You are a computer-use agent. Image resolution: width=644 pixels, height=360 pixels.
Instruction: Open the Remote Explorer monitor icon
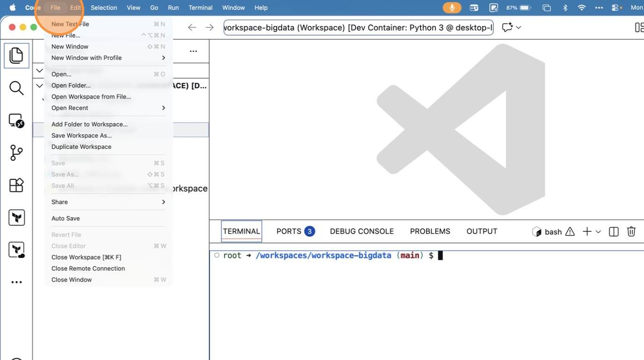click(16, 121)
